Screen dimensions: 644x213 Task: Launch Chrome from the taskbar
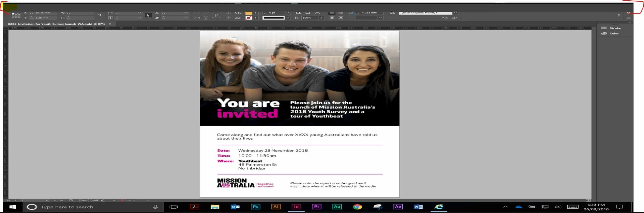(x=357, y=207)
